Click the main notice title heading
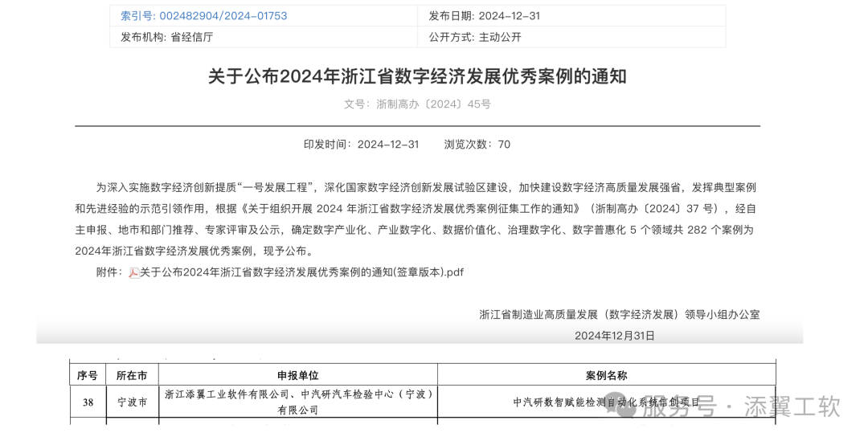 pos(417,76)
